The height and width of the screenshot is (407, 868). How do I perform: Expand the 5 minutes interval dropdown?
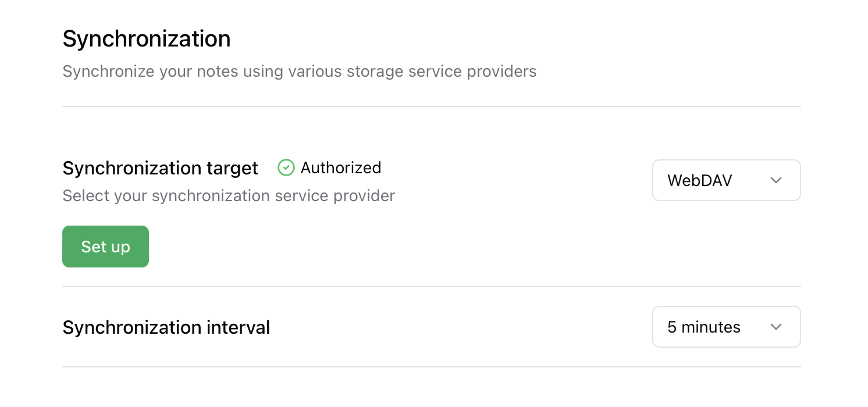[x=726, y=327]
